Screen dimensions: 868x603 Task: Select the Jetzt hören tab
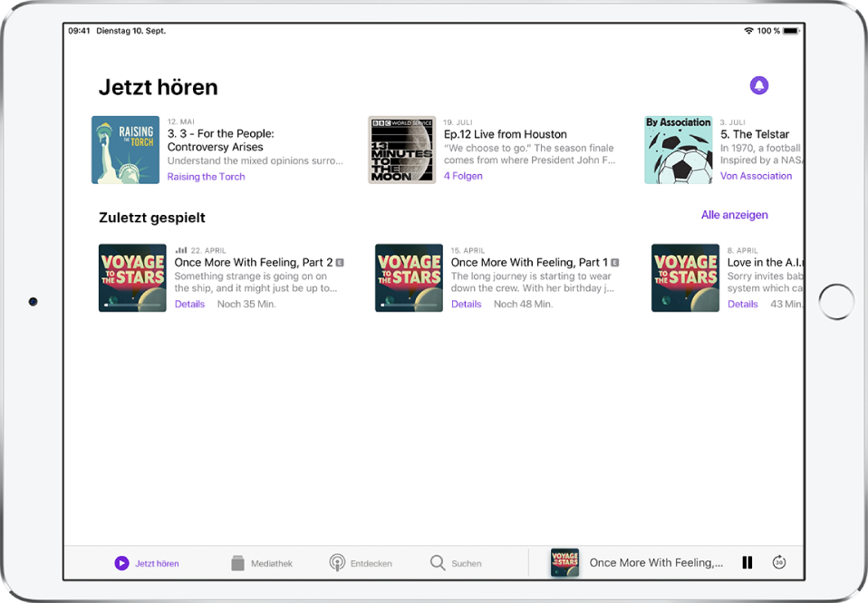point(147,563)
